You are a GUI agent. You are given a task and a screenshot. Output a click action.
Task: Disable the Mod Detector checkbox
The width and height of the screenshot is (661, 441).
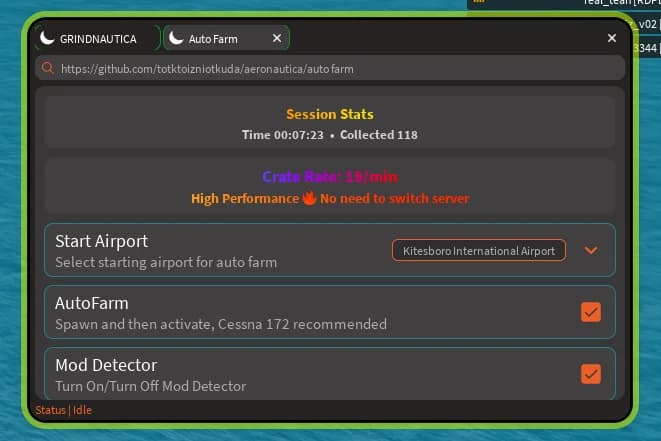pos(591,374)
